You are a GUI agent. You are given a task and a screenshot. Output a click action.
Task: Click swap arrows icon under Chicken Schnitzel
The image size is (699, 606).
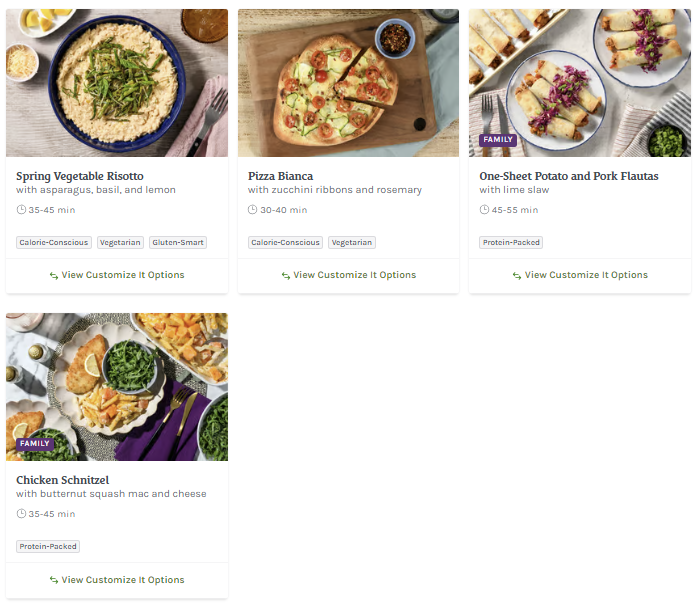(54, 580)
